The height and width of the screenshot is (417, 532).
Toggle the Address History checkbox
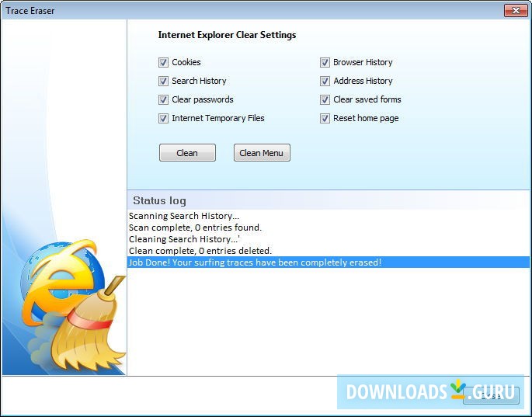[325, 81]
